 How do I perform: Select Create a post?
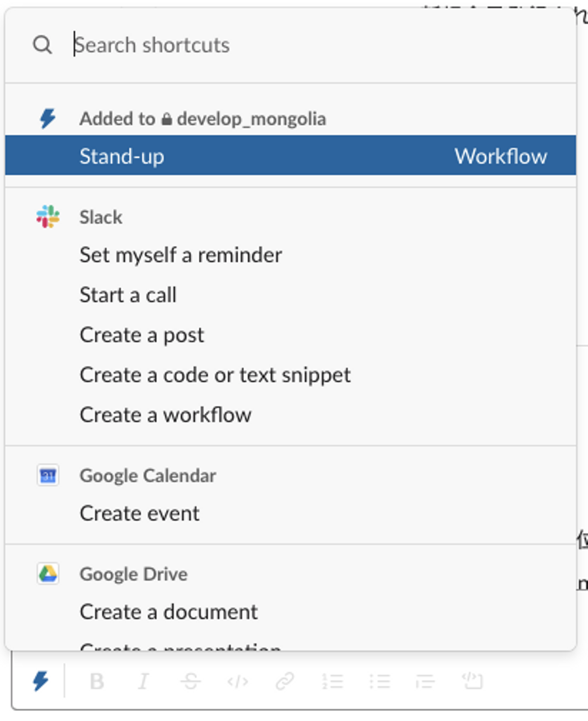141,335
